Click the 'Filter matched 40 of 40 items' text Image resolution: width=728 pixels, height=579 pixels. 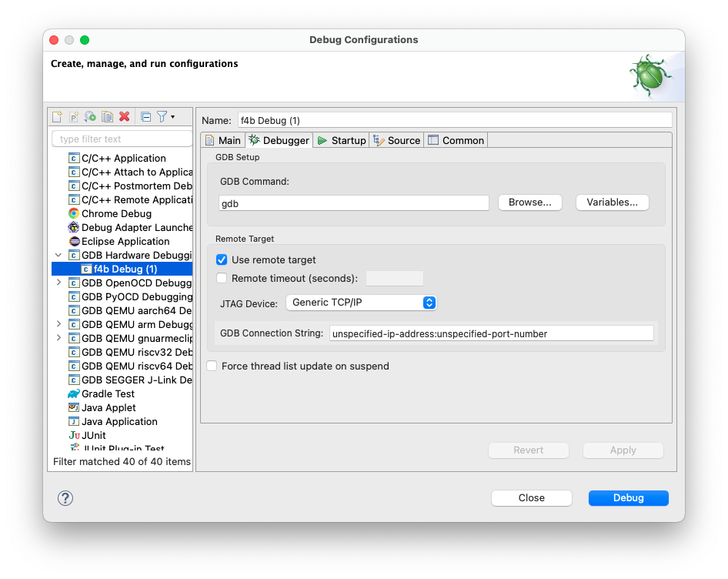click(x=122, y=462)
